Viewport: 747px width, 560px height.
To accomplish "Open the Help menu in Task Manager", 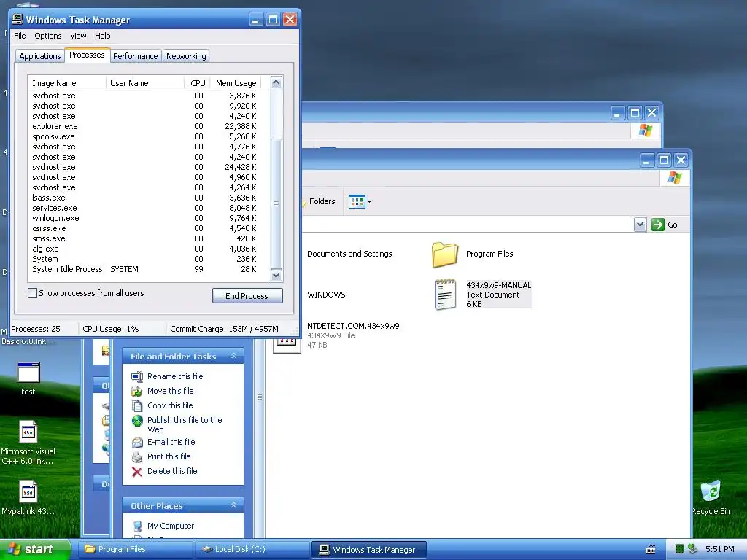I will pyautogui.click(x=102, y=36).
